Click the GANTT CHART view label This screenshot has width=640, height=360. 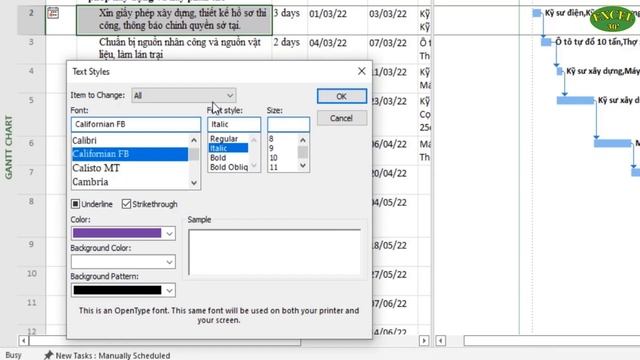tap(9, 147)
